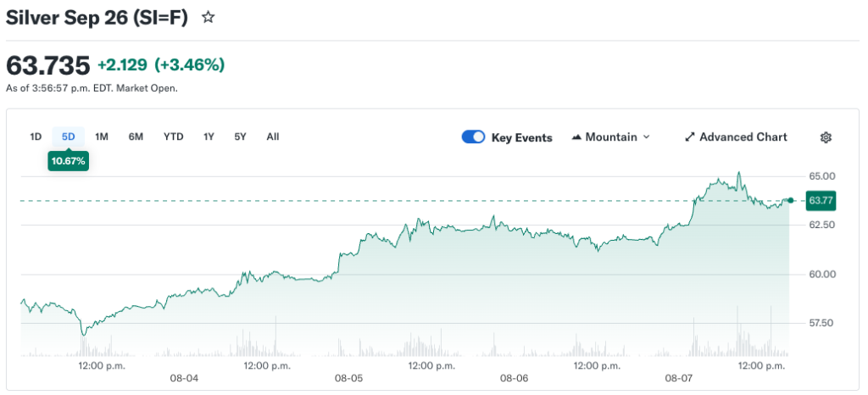Screen dimensions: 868x395
Task: Click the 08-06 date axis label
Action: pos(515,379)
